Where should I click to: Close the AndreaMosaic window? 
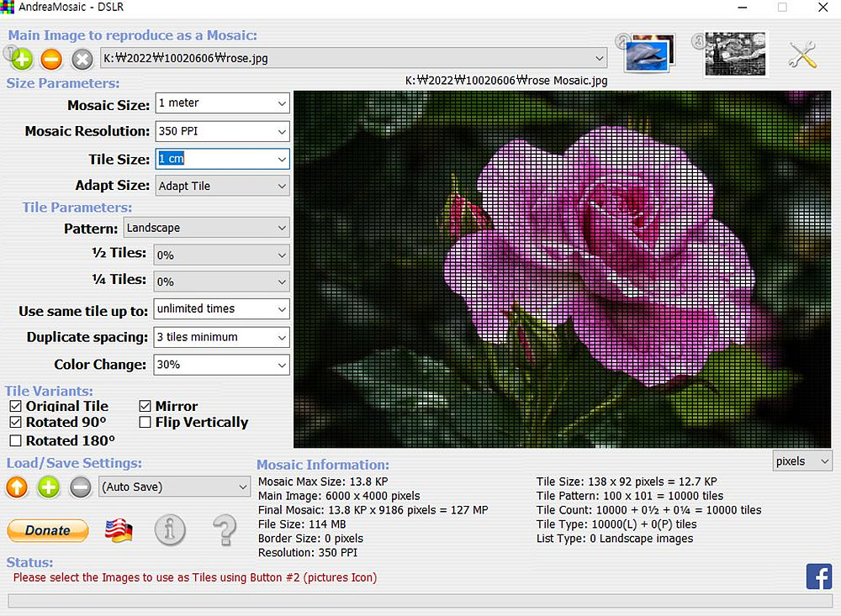click(822, 8)
